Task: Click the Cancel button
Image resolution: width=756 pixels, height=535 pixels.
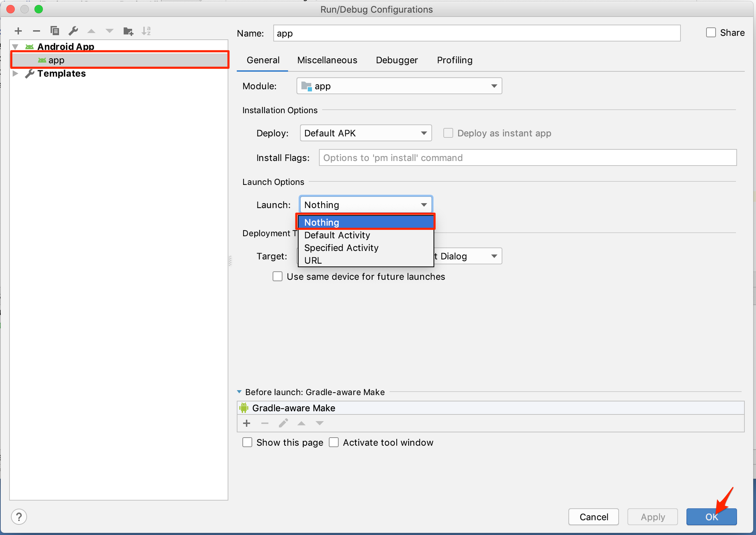Action: point(593,517)
